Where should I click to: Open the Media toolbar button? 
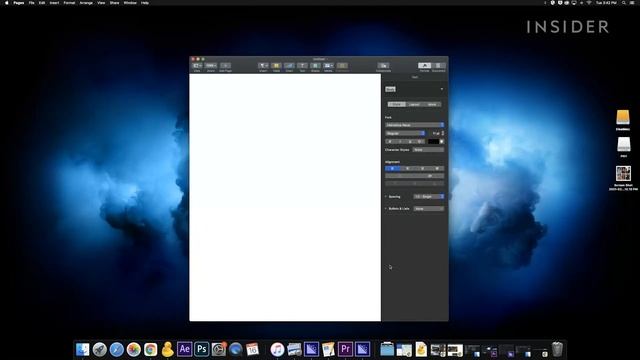[329, 65]
